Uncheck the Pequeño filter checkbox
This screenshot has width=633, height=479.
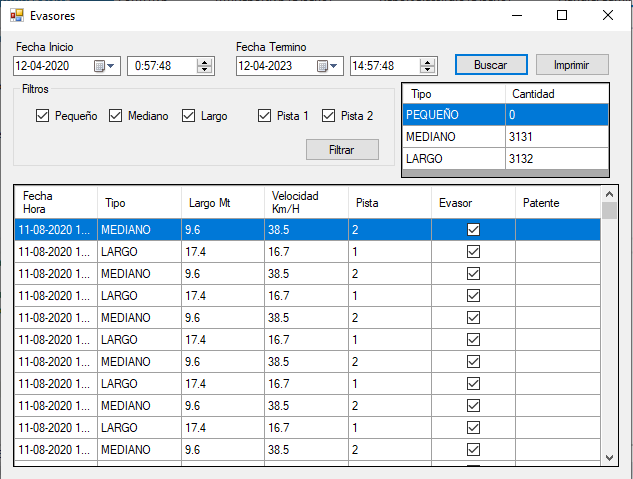[42, 116]
